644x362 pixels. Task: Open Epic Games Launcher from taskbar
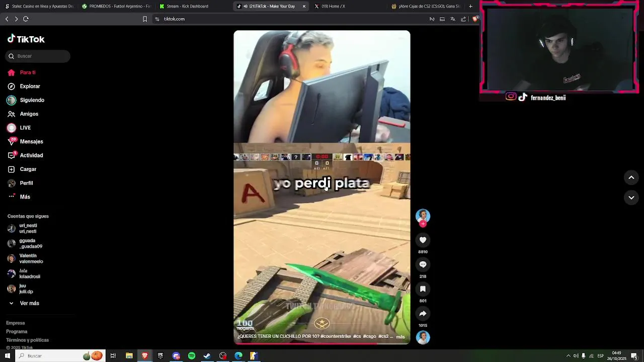(160, 356)
